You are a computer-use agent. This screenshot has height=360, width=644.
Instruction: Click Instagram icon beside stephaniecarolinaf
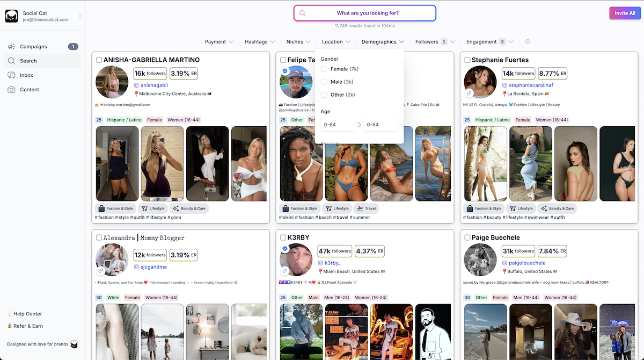(504, 85)
